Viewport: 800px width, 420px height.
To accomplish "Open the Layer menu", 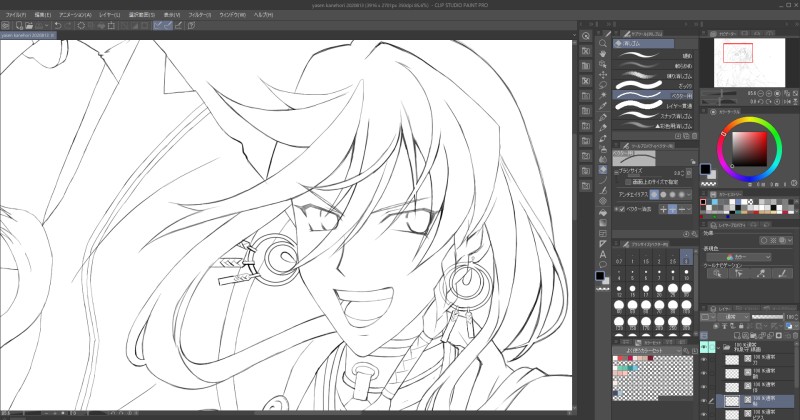I will tap(110, 15).
